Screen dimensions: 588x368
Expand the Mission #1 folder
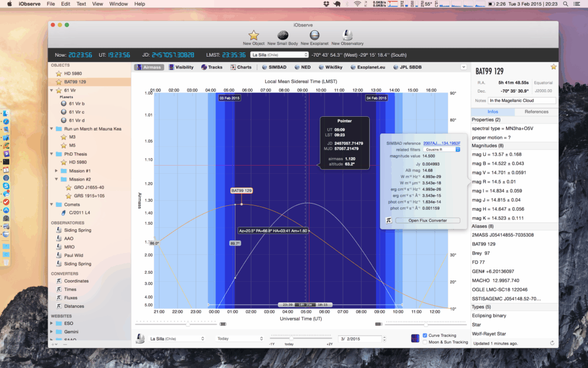point(57,171)
